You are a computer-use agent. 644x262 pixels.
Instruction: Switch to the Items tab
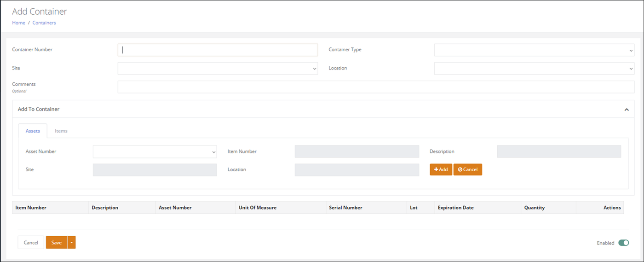[61, 131]
